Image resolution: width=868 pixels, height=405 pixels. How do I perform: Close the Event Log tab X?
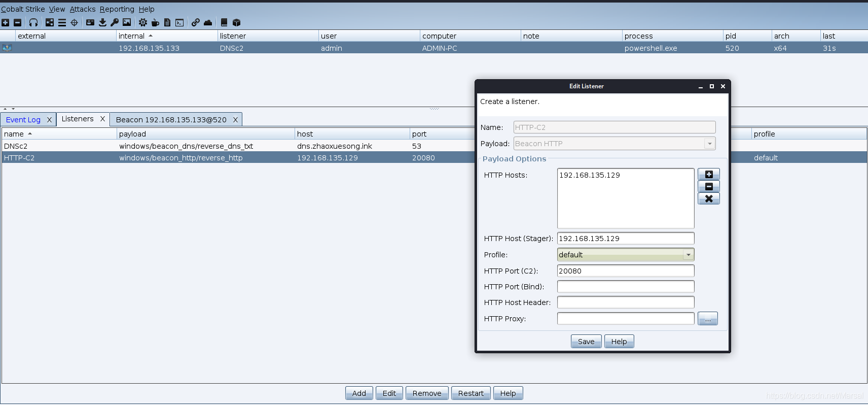pos(49,120)
